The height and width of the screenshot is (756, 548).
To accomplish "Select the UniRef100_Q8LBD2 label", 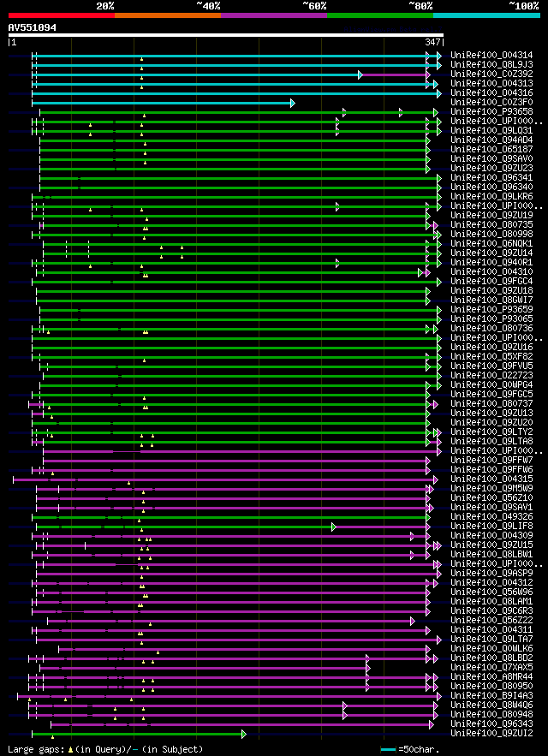I will [x=491, y=658].
